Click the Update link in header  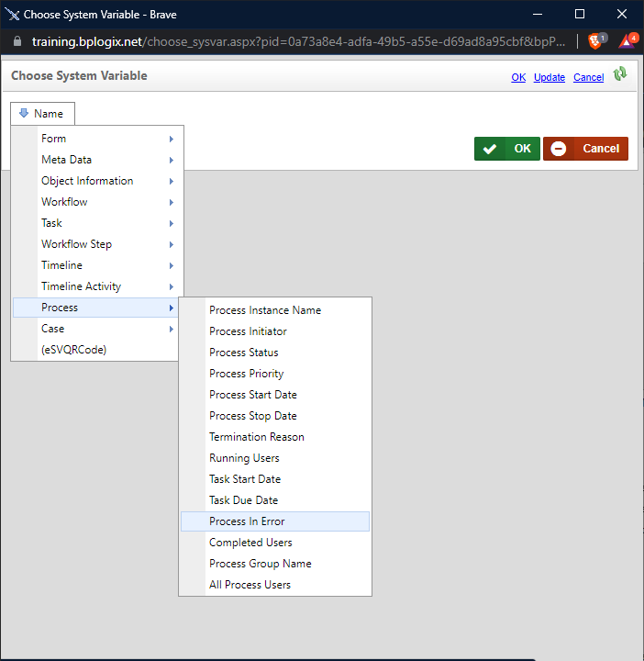coord(550,77)
